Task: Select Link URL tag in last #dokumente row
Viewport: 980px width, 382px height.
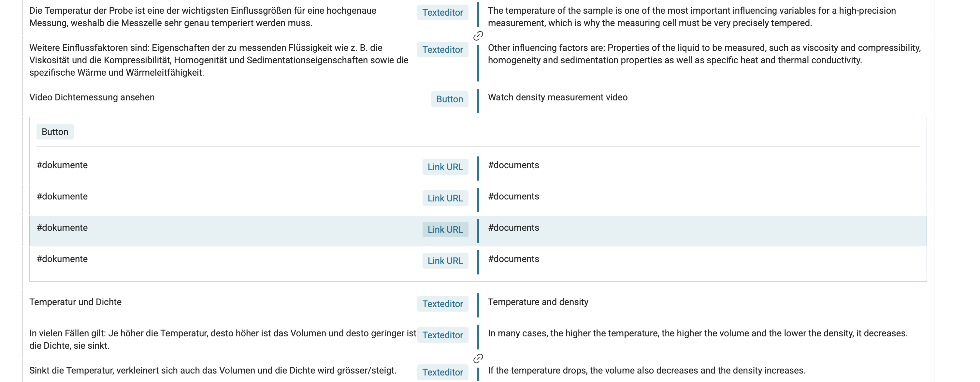Action: point(445,261)
